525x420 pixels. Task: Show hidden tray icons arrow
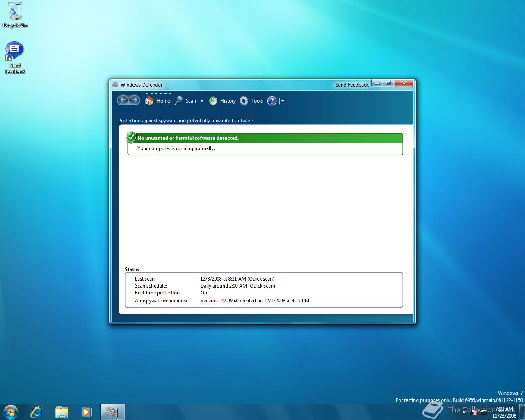coord(464,412)
